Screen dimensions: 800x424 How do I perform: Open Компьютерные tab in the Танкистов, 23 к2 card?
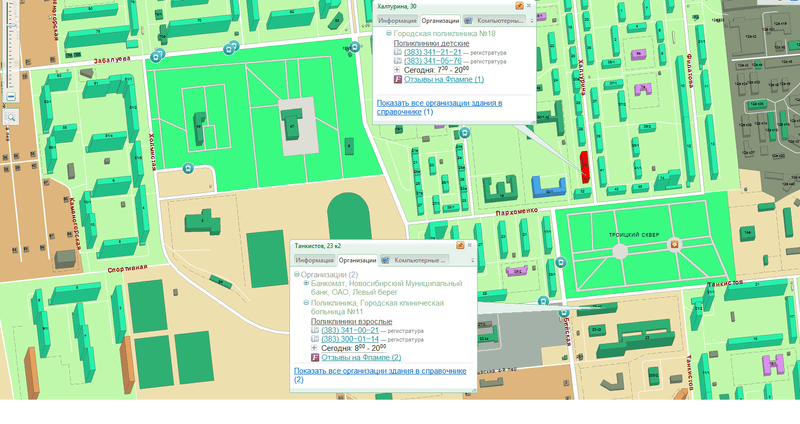415,260
